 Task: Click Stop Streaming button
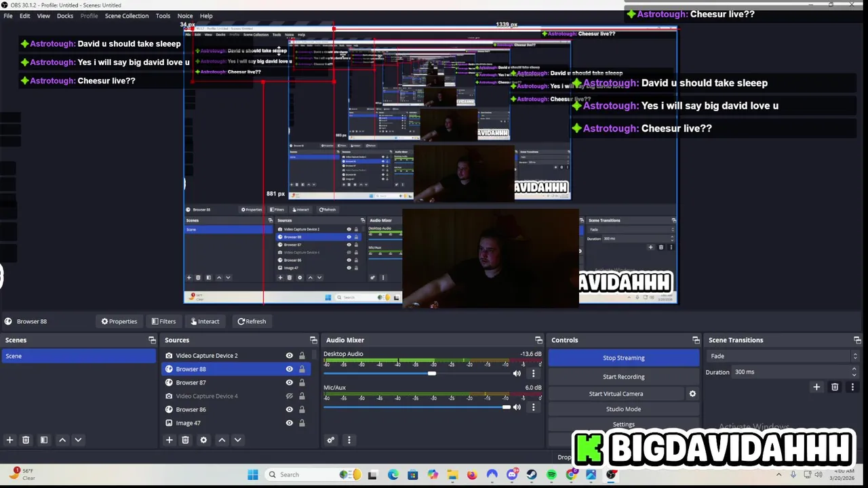[x=624, y=358]
